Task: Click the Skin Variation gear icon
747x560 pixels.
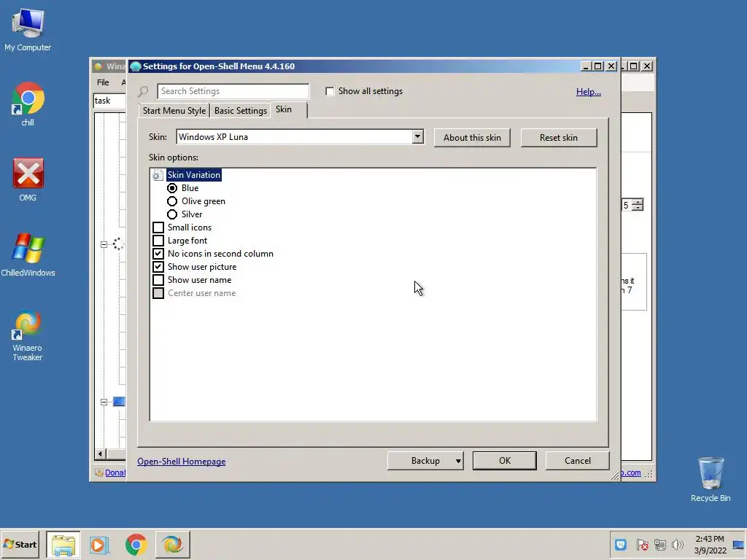Action: [158, 175]
